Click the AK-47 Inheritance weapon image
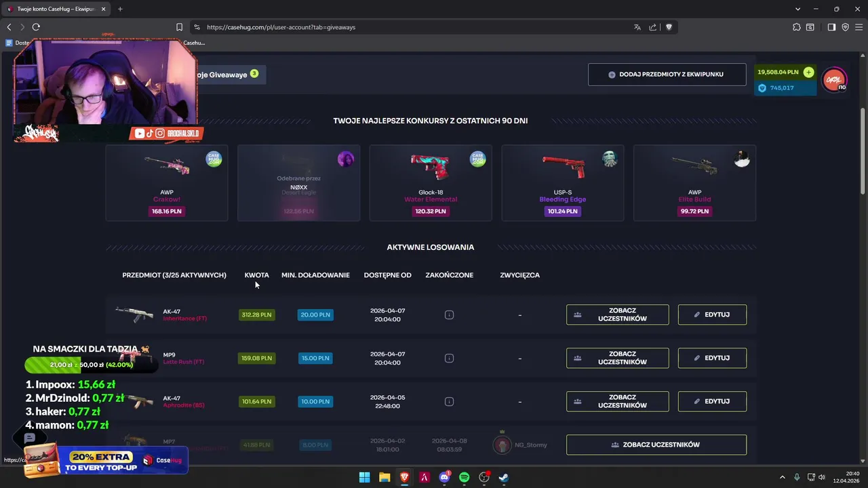868x488 pixels. pyautogui.click(x=134, y=314)
